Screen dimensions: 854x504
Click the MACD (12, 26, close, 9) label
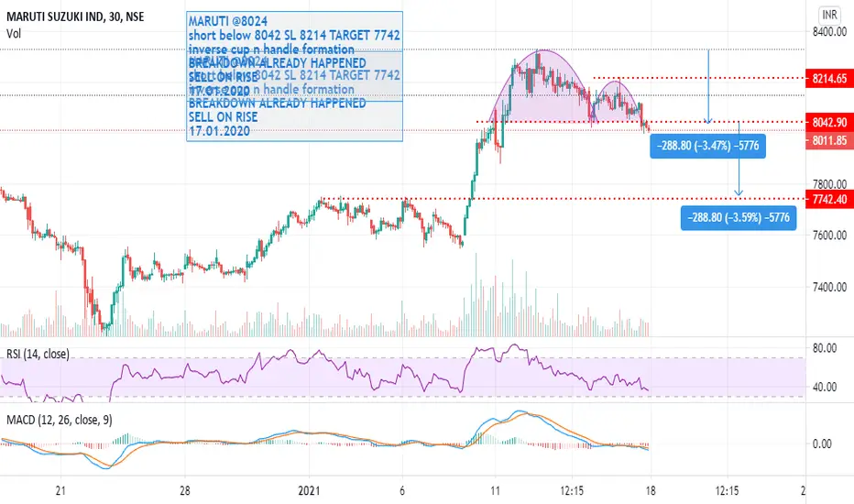59,420
